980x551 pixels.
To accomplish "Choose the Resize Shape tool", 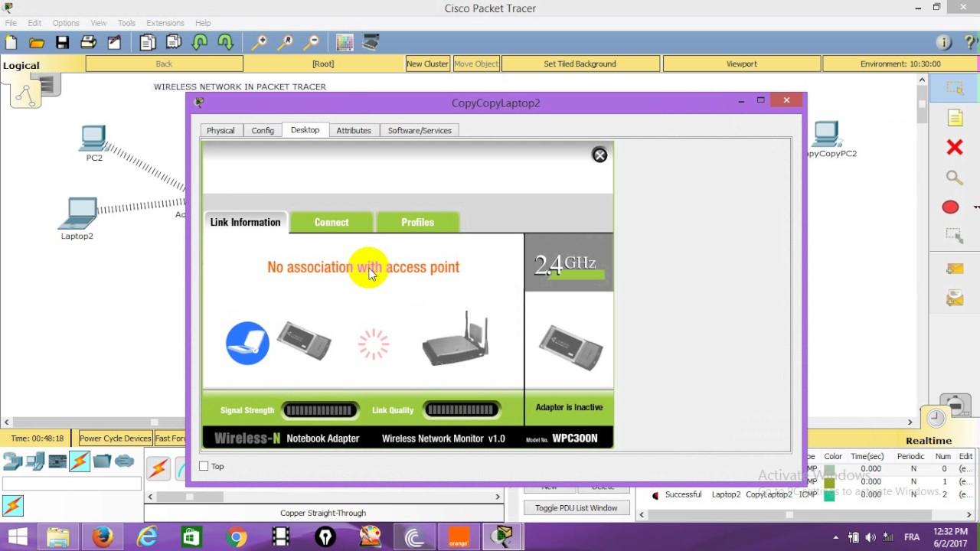I will click(x=954, y=236).
